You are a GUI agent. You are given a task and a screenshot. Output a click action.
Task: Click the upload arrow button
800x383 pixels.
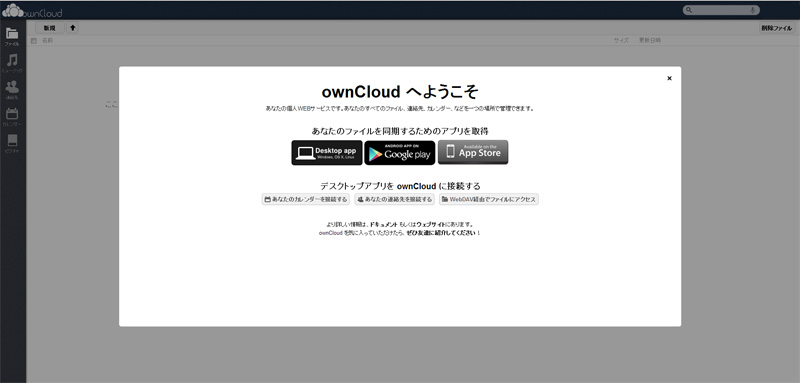click(x=72, y=28)
